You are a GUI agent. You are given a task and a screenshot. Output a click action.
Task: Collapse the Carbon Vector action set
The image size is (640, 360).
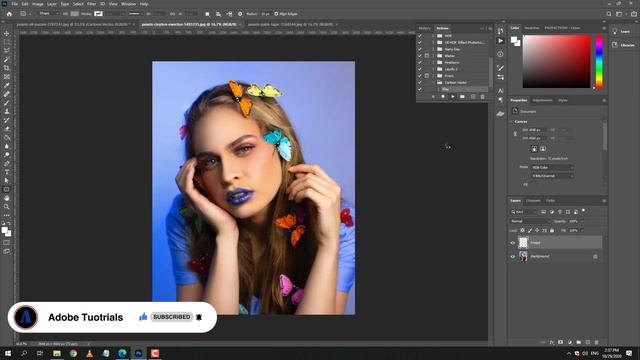pyautogui.click(x=433, y=82)
